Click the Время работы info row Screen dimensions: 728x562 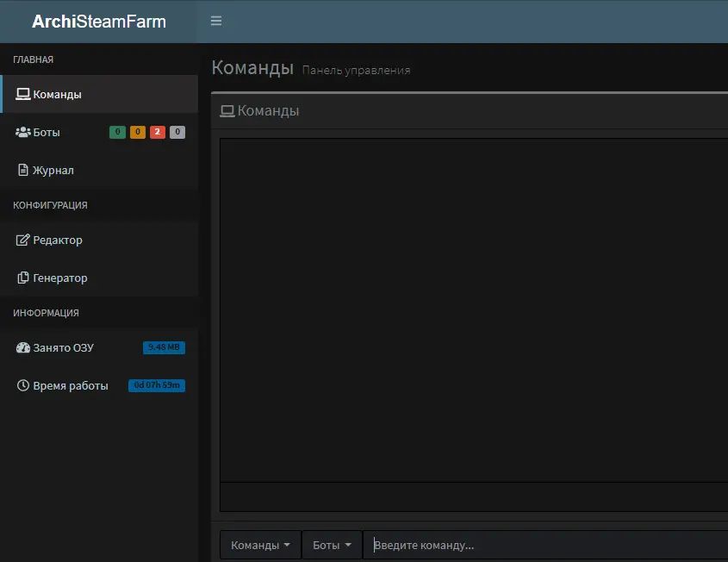(99, 385)
